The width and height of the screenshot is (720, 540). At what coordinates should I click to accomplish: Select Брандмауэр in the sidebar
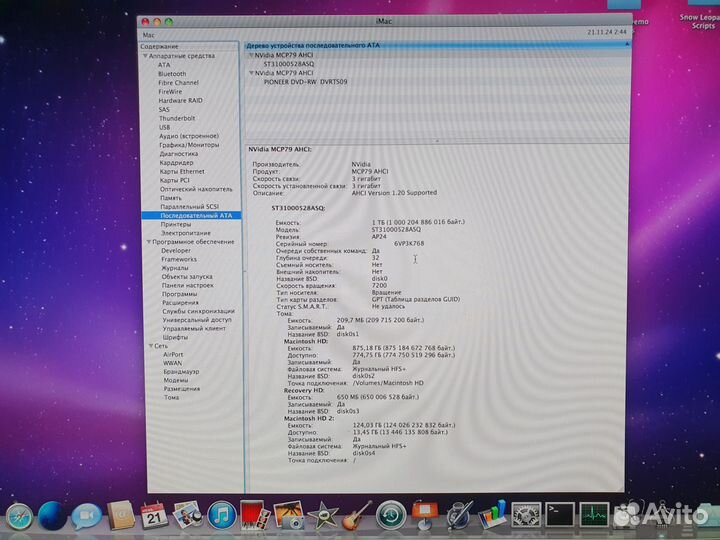click(181, 371)
